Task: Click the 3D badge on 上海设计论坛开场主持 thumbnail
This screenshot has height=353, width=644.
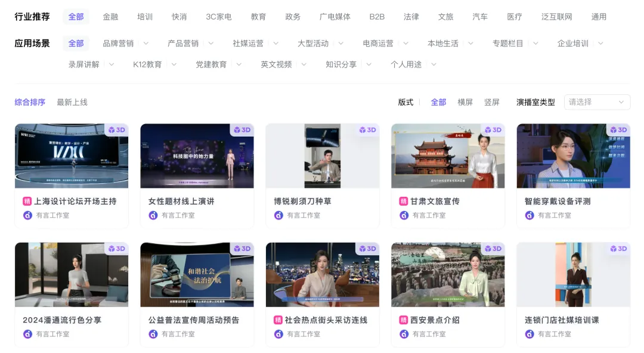Action: pos(116,130)
